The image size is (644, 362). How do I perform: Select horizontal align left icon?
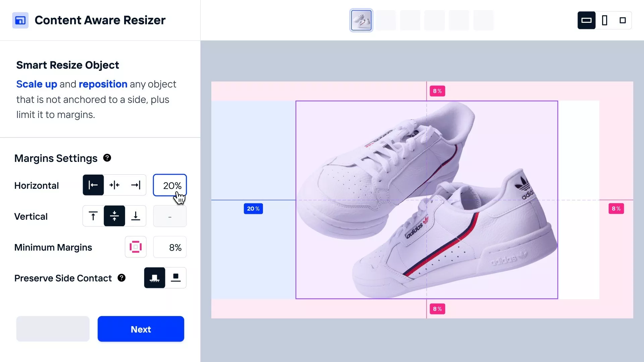93,185
